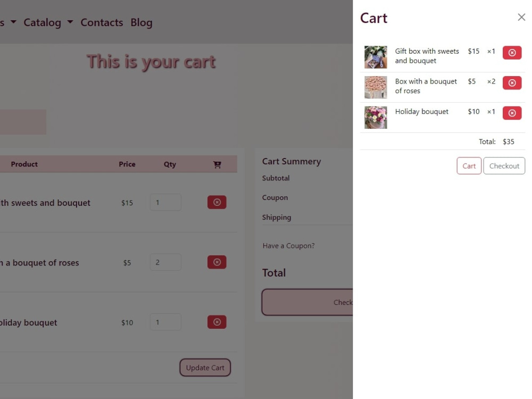Click the $5 price in cart table
Viewport: 532px width, 399px height.
[127, 263]
